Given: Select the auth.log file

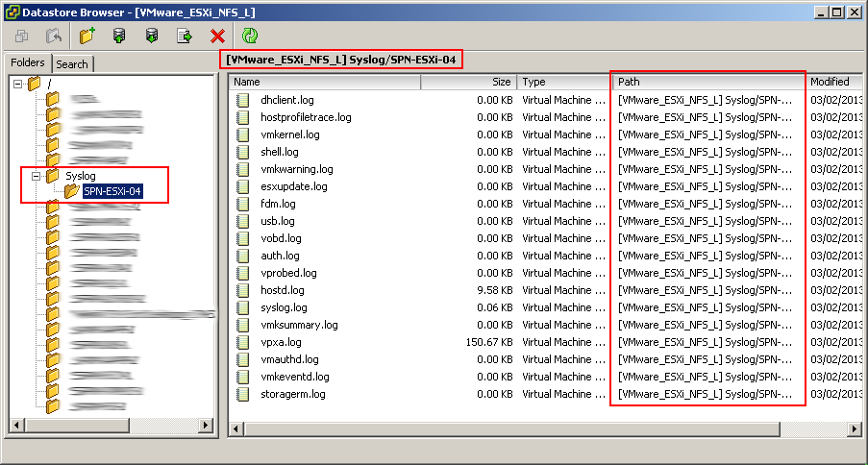Looking at the screenshot, I should tap(280, 256).
